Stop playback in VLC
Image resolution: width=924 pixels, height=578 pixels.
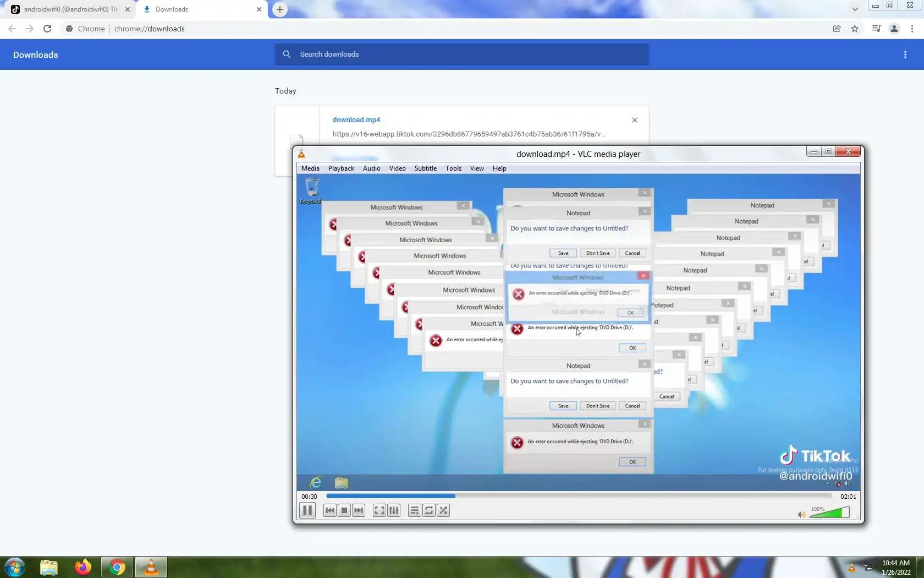coord(344,510)
